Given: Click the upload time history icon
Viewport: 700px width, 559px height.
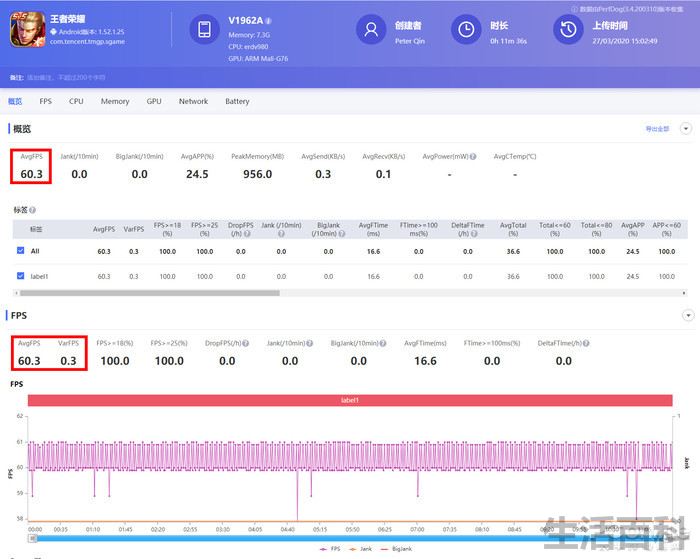Looking at the screenshot, I should pyautogui.click(x=568, y=29).
